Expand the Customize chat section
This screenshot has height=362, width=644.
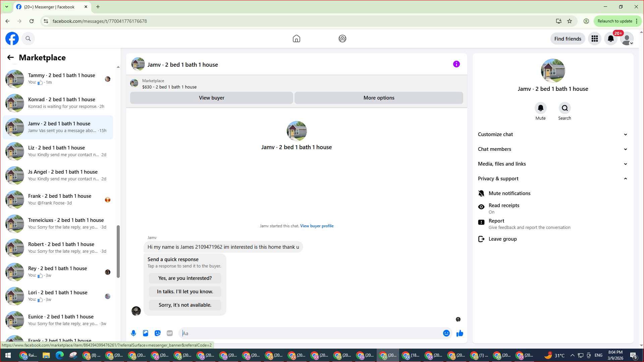(552, 134)
